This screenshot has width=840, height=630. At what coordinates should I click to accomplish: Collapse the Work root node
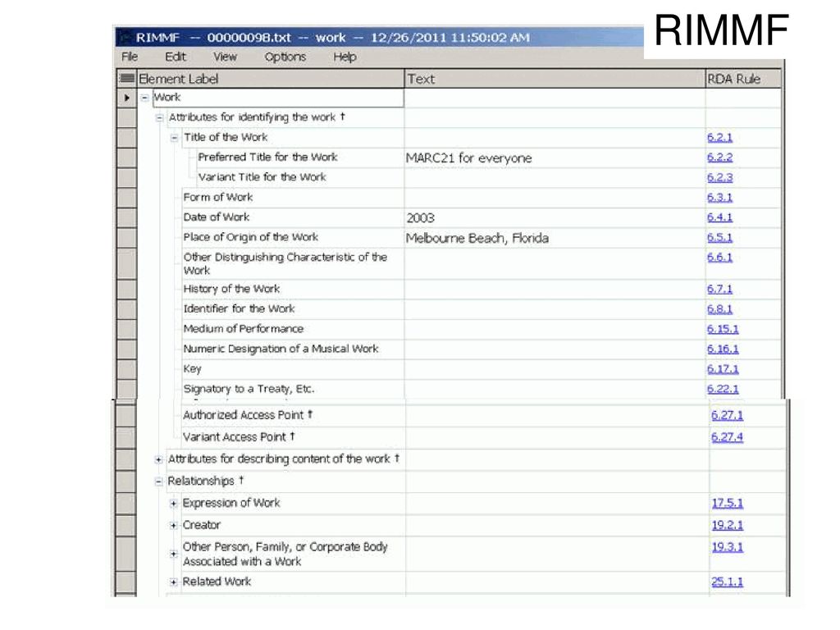click(144, 98)
